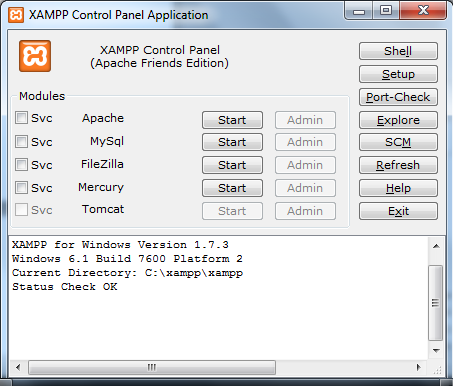453x386 pixels.
Task: Start the FileZilla module
Action: pyautogui.click(x=232, y=165)
